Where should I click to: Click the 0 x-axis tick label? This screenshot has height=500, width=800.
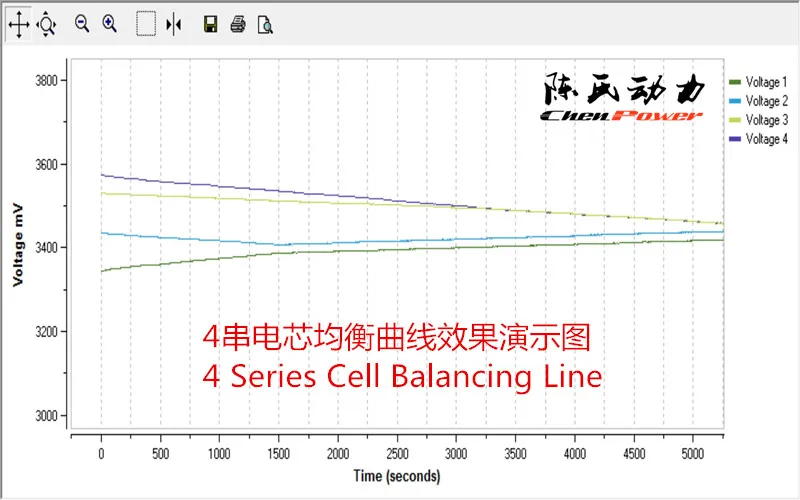pyautogui.click(x=101, y=454)
